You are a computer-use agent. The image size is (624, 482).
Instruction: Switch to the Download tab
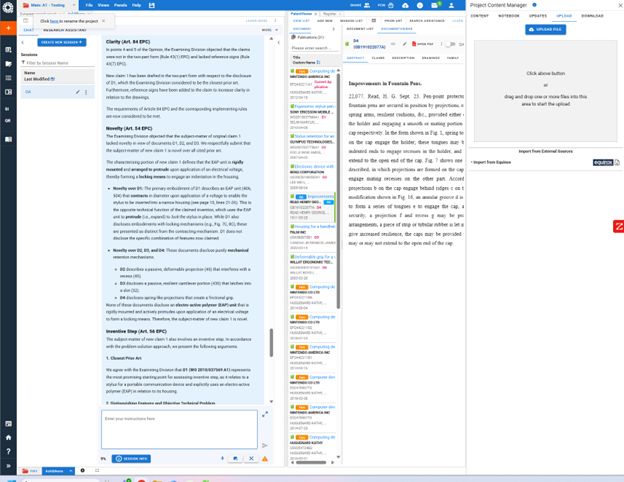click(592, 16)
